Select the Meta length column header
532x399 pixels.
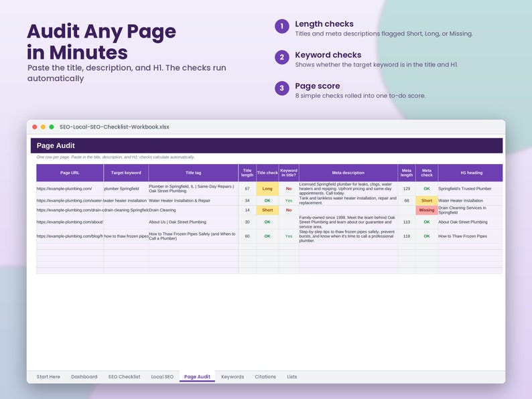point(407,173)
